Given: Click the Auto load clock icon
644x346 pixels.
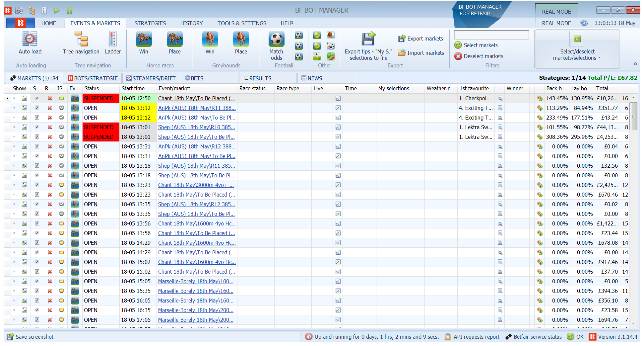Looking at the screenshot, I should pyautogui.click(x=30, y=39).
